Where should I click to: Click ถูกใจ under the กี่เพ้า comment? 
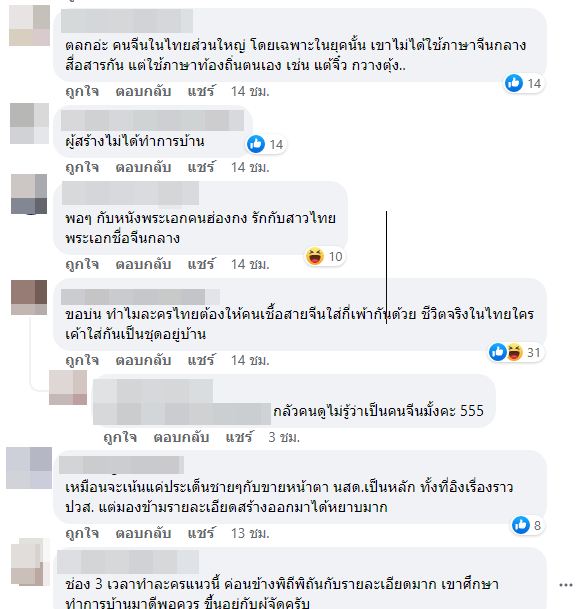(x=82, y=360)
